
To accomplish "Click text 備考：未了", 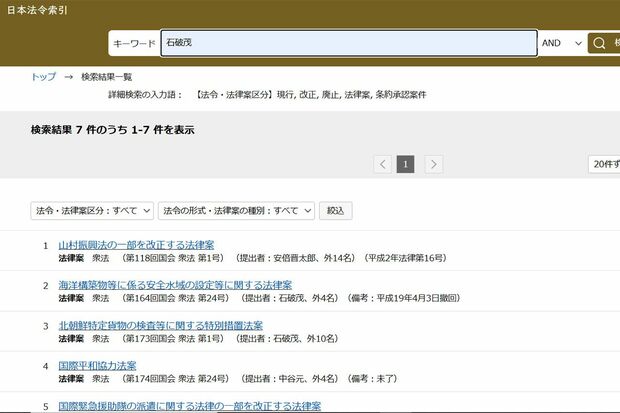I will [372, 379].
